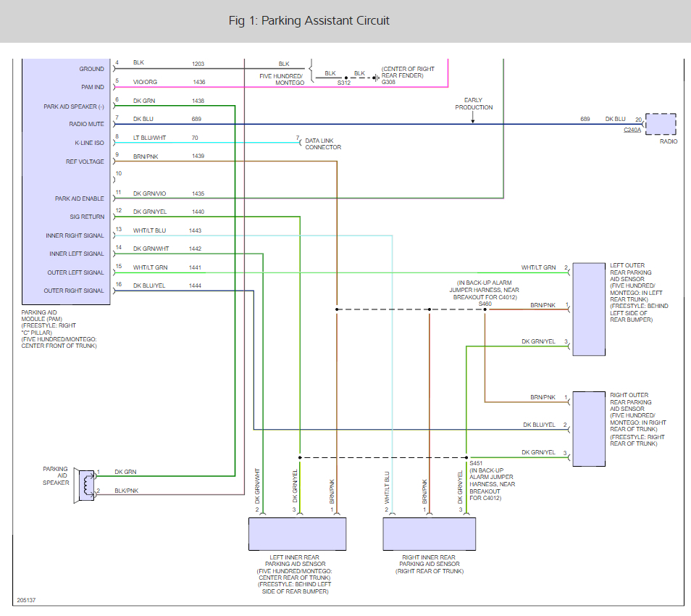The height and width of the screenshot is (616, 691).
Task: Click circuit number 1203
Action: (198, 64)
